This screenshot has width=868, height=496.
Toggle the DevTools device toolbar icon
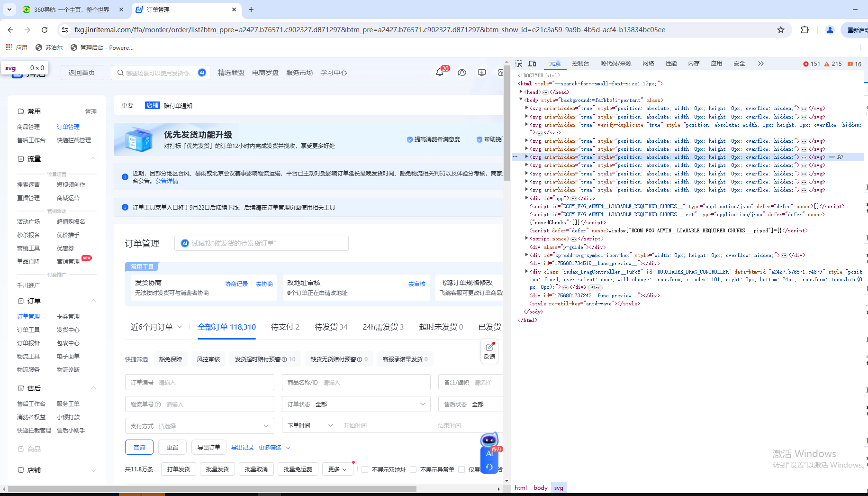(532, 64)
